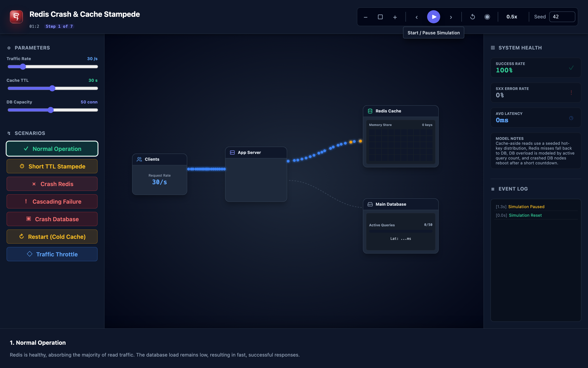Click the Cache TTL slider handle
This screenshot has height=368, width=588.
(52, 88)
